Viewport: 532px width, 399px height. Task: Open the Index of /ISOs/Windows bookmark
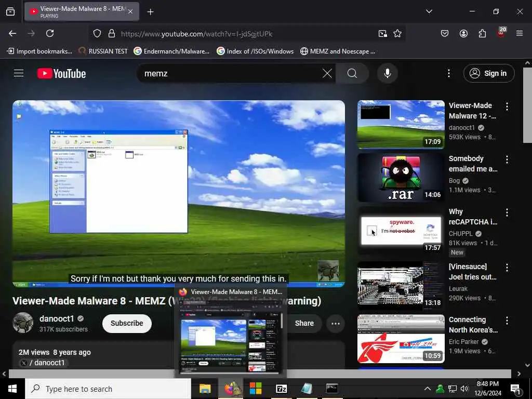(255, 51)
